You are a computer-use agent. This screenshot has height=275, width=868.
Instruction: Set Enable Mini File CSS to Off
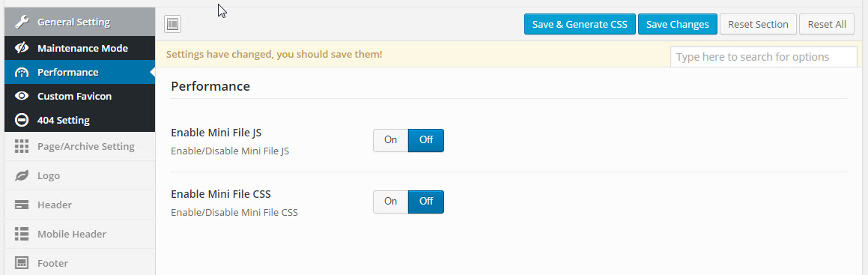[x=425, y=202]
